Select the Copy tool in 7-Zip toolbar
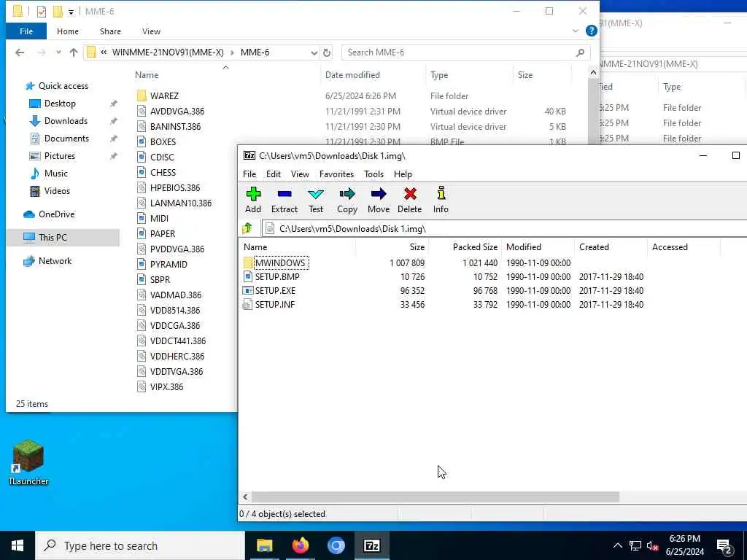Viewport: 747px width, 560px height. point(347,200)
